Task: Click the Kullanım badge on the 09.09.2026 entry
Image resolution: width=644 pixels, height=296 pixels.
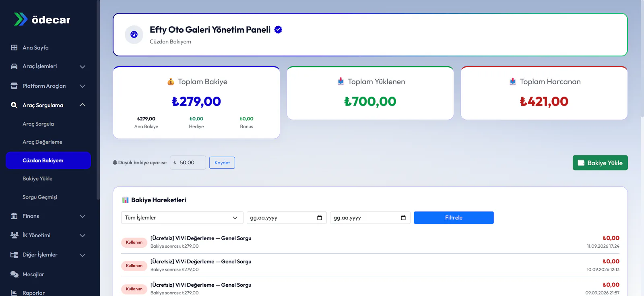Action: tap(134, 289)
